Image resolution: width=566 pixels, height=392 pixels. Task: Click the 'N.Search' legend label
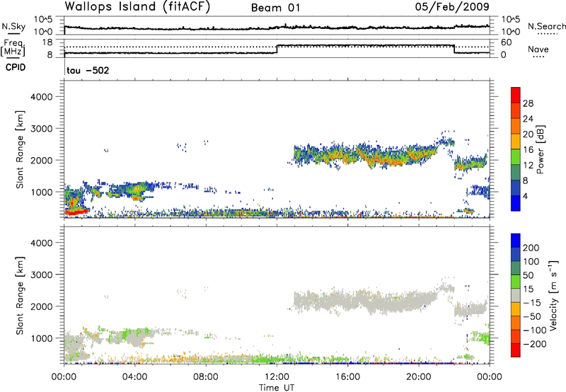(546, 26)
